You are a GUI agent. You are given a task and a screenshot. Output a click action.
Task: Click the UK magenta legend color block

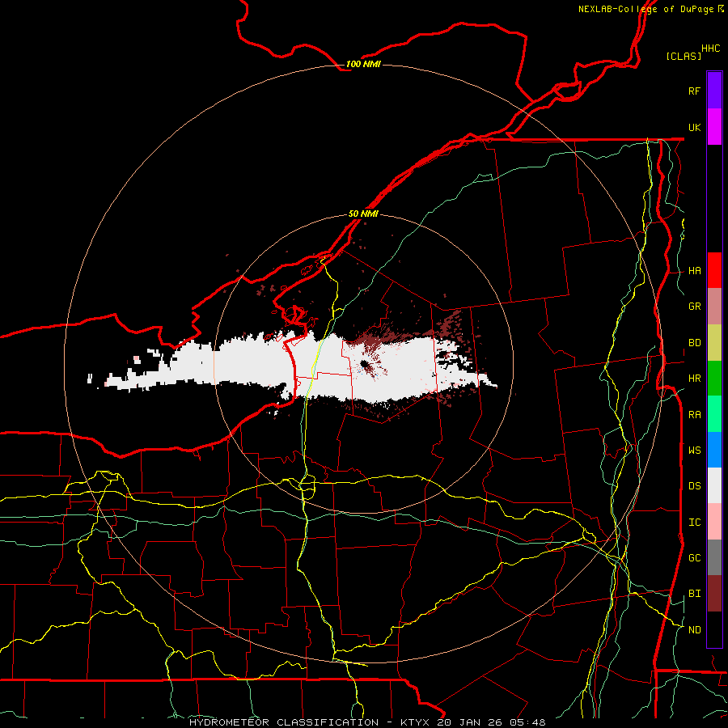coord(714,127)
